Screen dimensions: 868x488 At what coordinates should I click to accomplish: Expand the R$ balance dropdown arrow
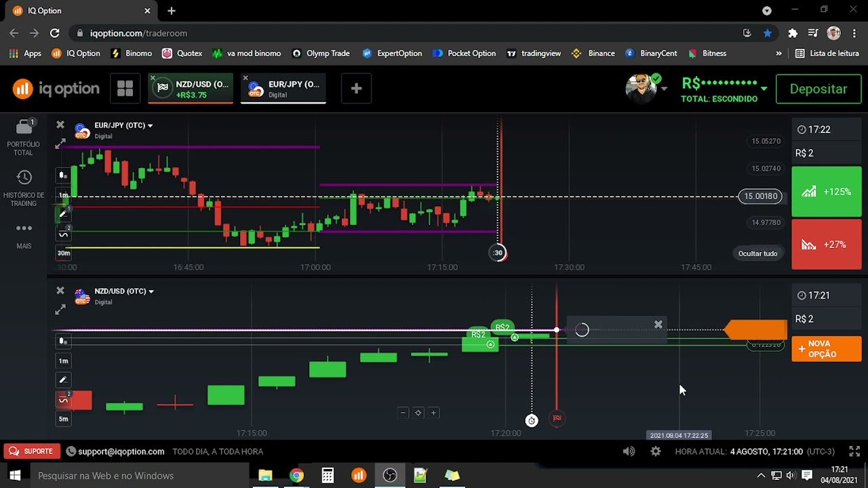[x=764, y=89]
